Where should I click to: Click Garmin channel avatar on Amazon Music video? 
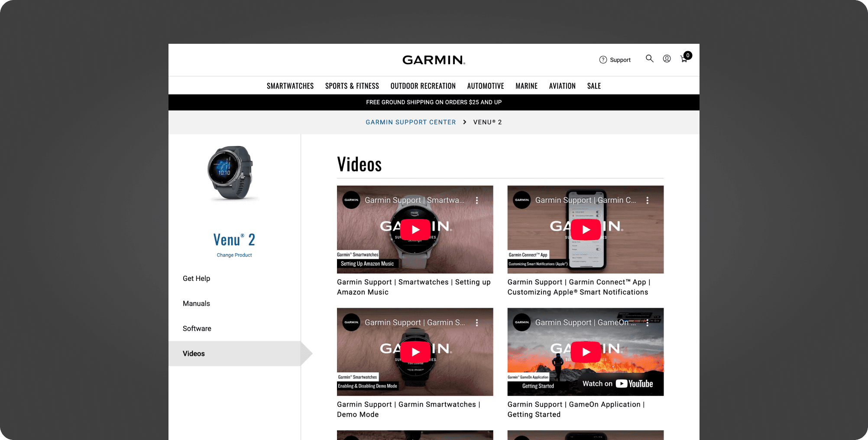pyautogui.click(x=351, y=200)
